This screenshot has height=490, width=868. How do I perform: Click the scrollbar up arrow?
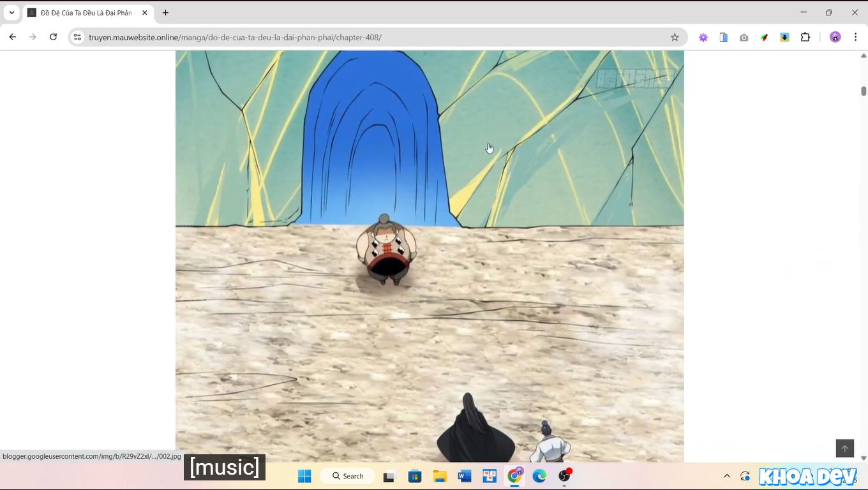coord(864,56)
